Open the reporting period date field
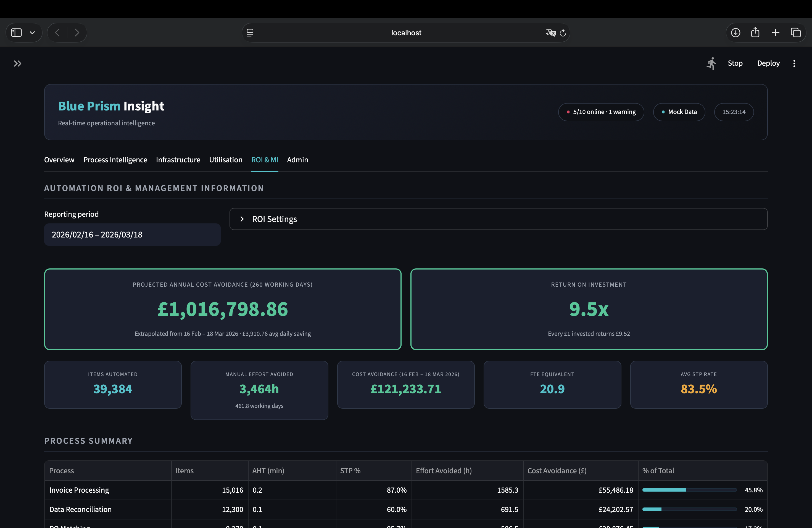 (132, 235)
